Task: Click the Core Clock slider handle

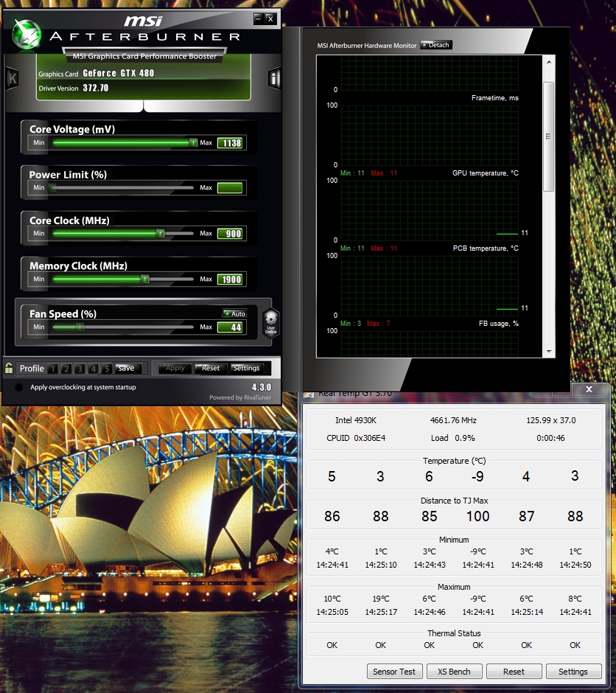Action: tap(161, 233)
